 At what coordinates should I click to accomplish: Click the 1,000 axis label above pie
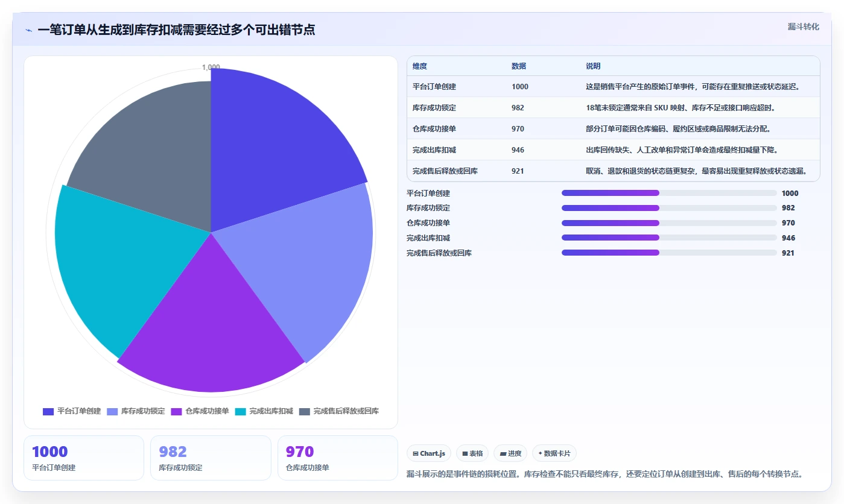[211, 68]
